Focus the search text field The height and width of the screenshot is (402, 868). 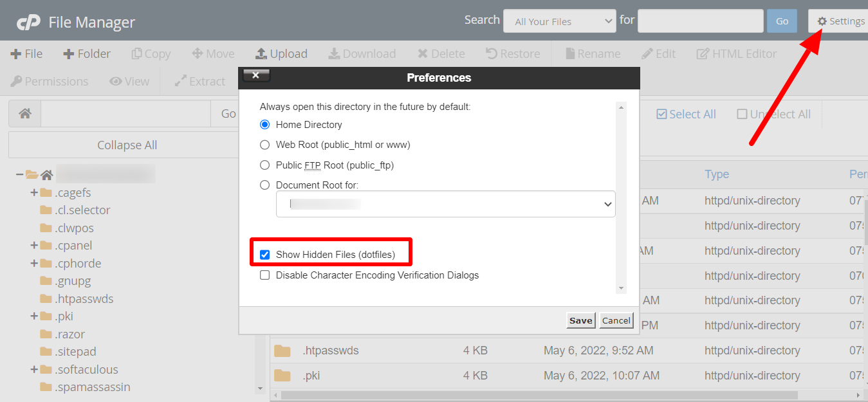(x=701, y=21)
